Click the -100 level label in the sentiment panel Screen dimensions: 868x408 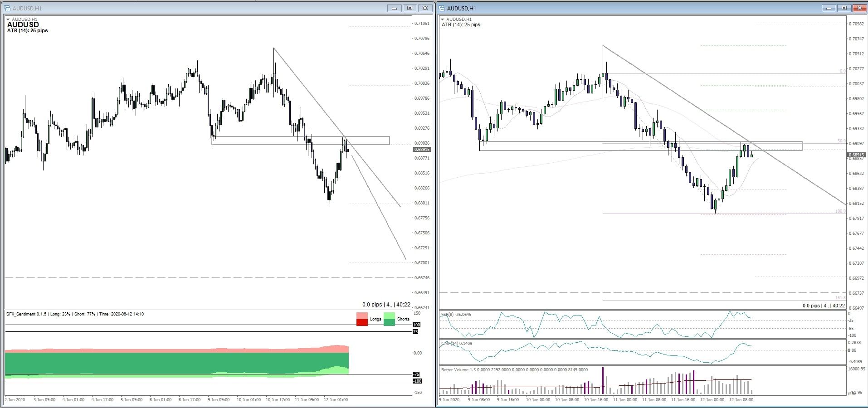417,381
